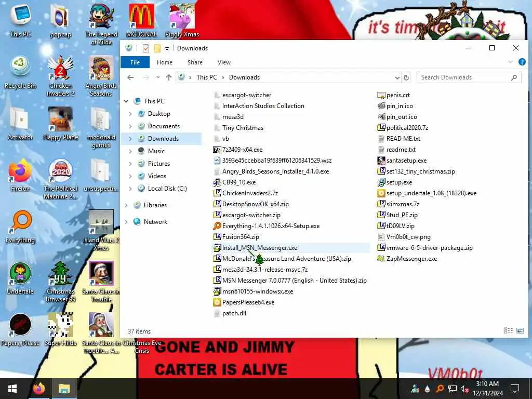Click the Search Downloads box
The height and width of the screenshot is (399, 532).
[x=468, y=77]
